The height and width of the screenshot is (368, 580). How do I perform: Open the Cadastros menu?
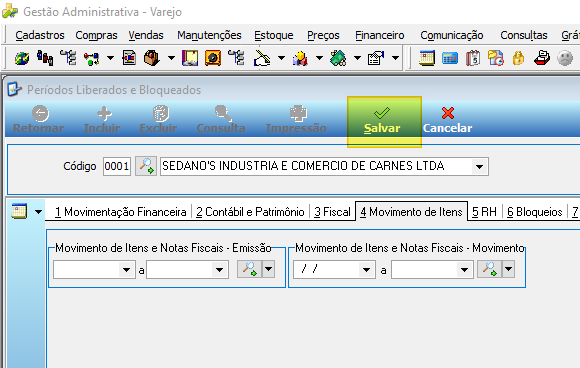coord(40,35)
